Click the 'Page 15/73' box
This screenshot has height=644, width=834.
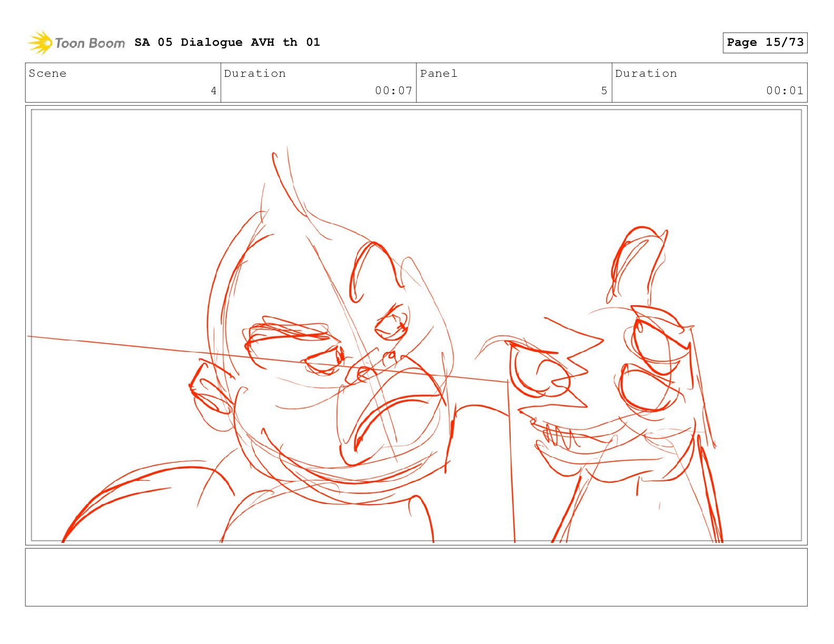[x=765, y=43]
